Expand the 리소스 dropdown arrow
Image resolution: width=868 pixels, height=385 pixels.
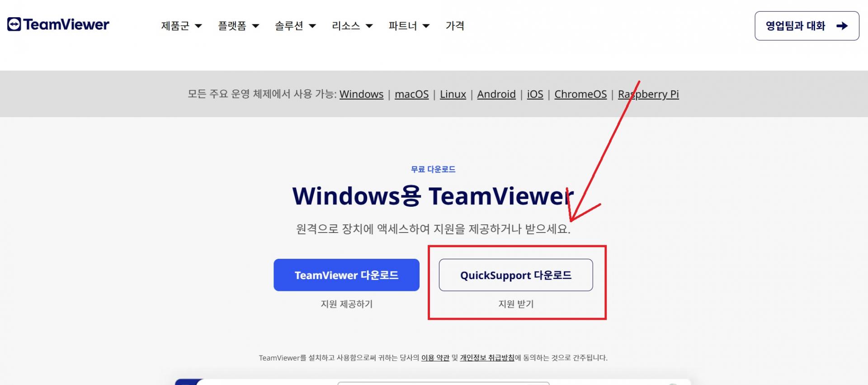[x=369, y=26]
